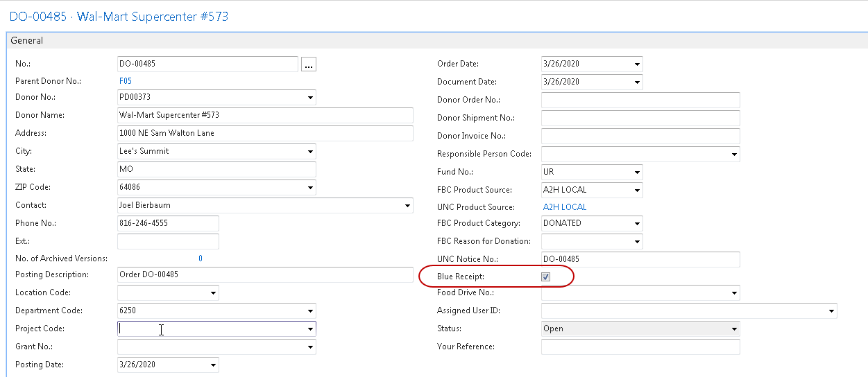
Task: Select the Phone No. field
Action: (168, 223)
